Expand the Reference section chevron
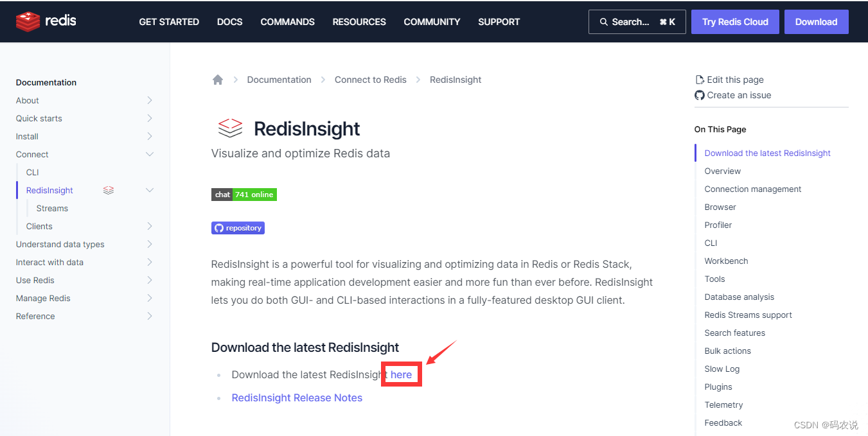The height and width of the screenshot is (436, 868). pos(150,316)
